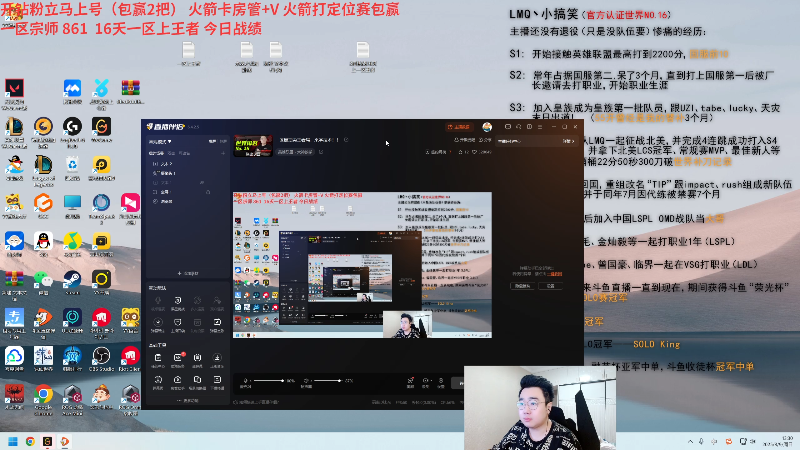This screenshot has height=450, width=800.
Task: Expand the system tray hidden icons chevron
Action: tap(690, 441)
